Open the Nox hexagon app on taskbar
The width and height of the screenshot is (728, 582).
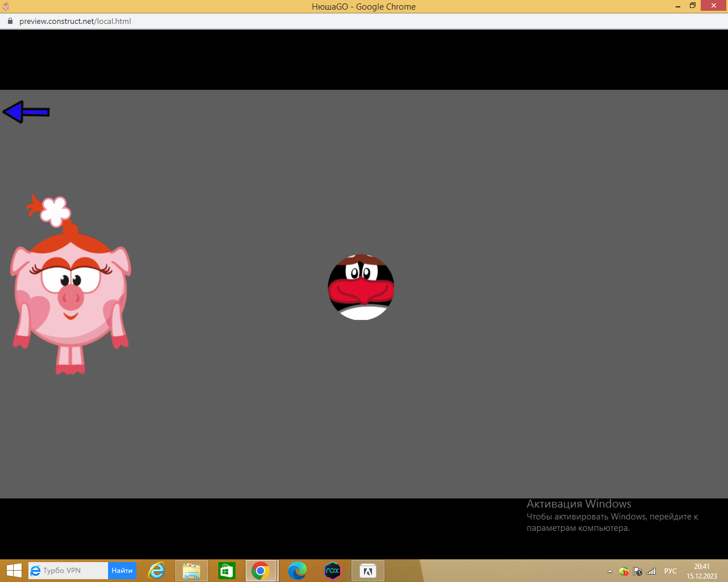(333, 571)
